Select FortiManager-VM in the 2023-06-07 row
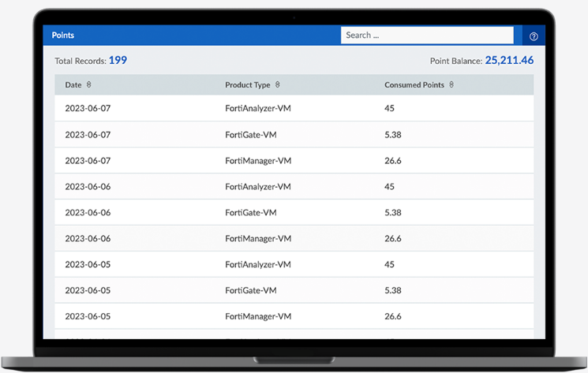Screen dimensions: 588x373 pyautogui.click(x=258, y=161)
